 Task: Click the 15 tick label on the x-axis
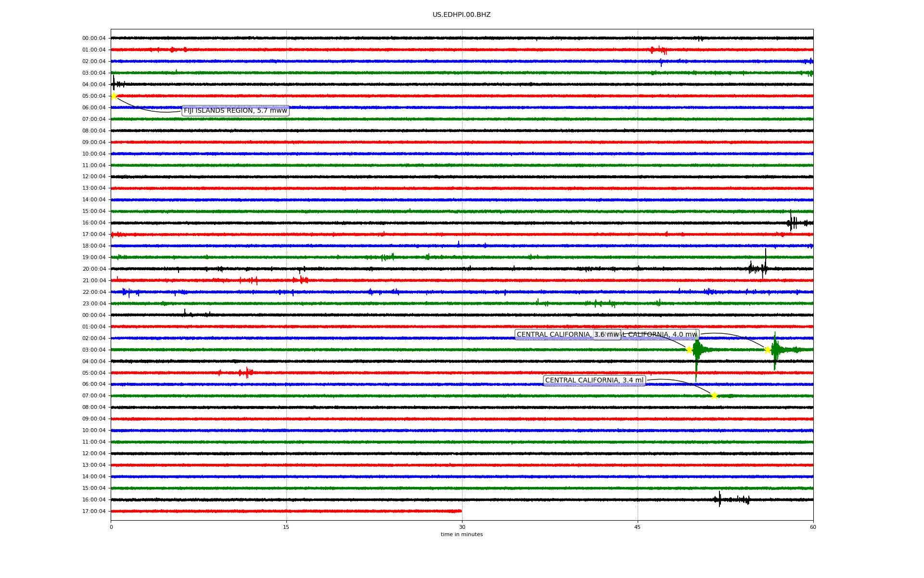coord(286,527)
